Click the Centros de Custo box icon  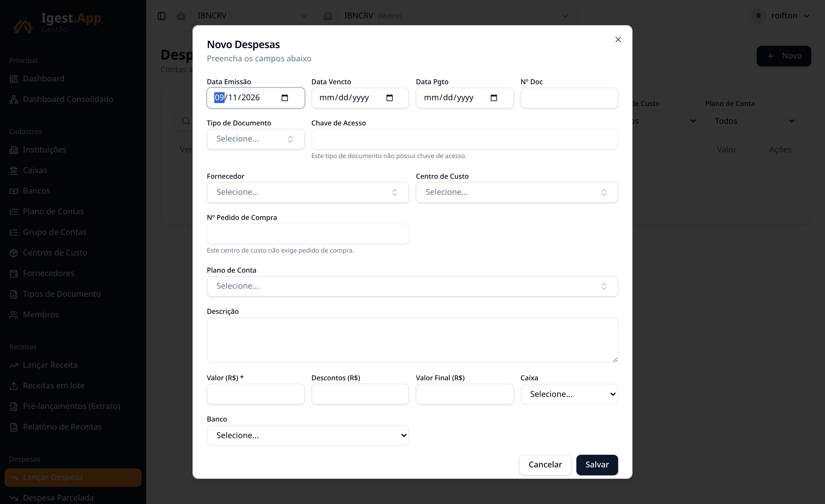[14, 253]
